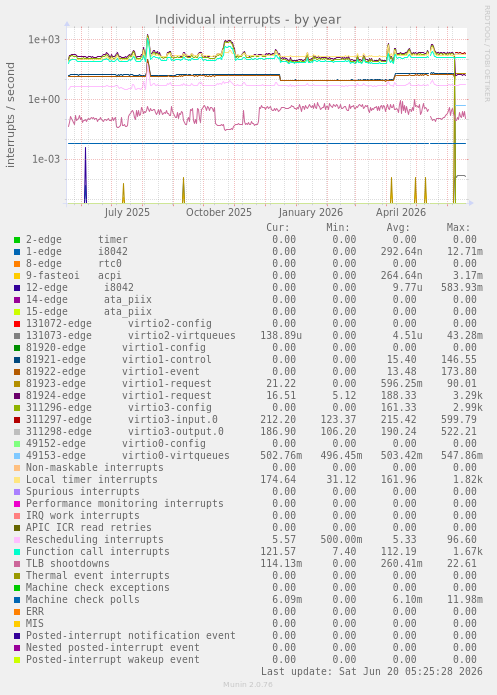Click the 81920-edge virtio1-config legend label
Viewport: 497px width, 695px height.
coord(116,348)
